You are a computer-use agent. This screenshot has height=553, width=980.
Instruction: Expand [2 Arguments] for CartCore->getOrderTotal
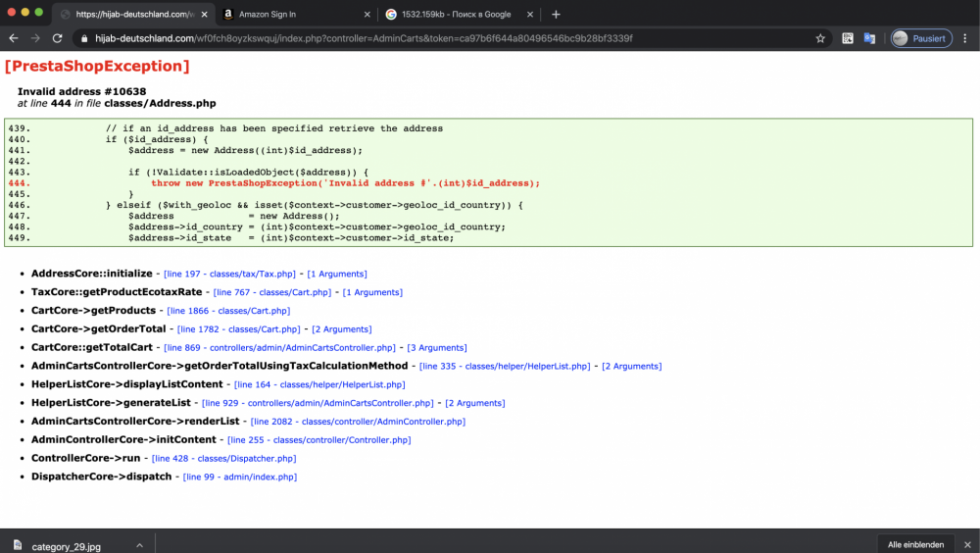(x=341, y=329)
